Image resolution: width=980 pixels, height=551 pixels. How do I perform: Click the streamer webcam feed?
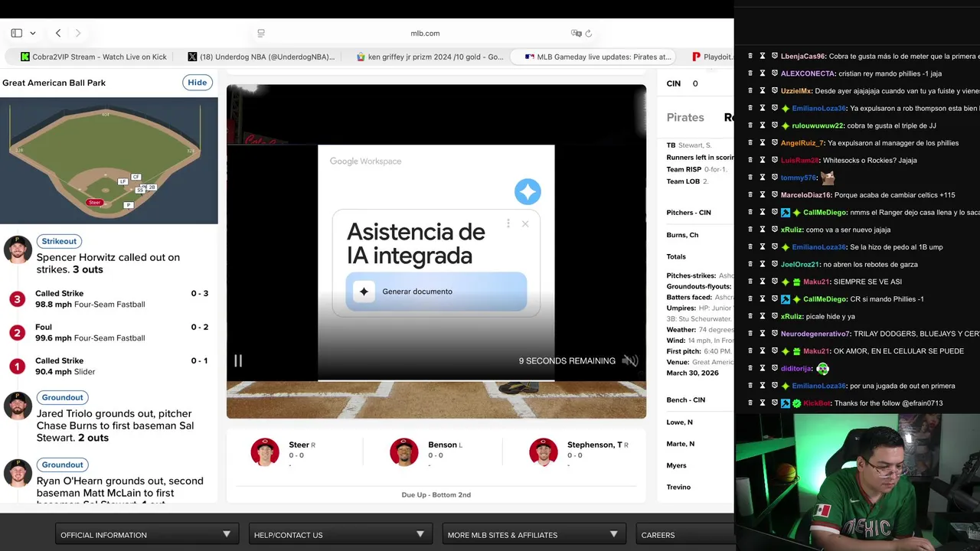tap(857, 482)
